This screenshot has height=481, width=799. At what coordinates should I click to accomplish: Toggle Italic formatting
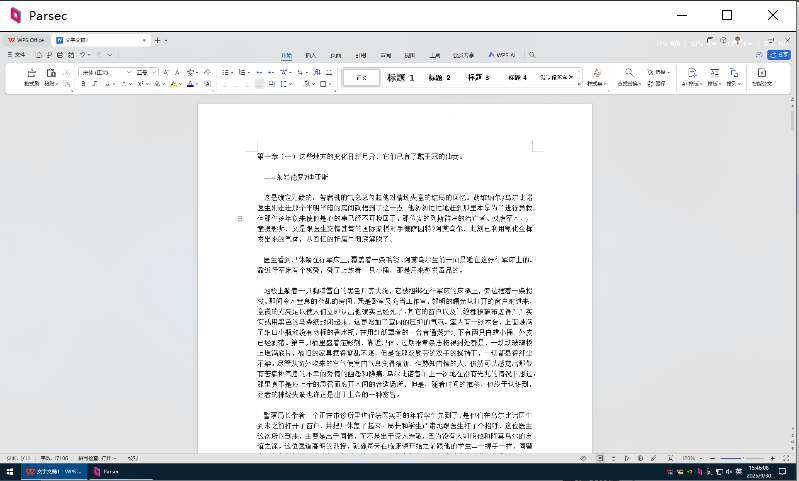(96, 85)
